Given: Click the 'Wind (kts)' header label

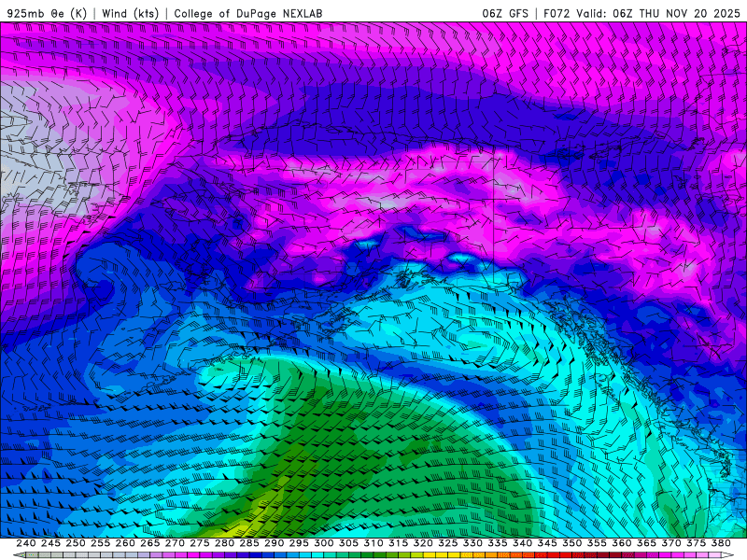Looking at the screenshot, I should point(130,13).
